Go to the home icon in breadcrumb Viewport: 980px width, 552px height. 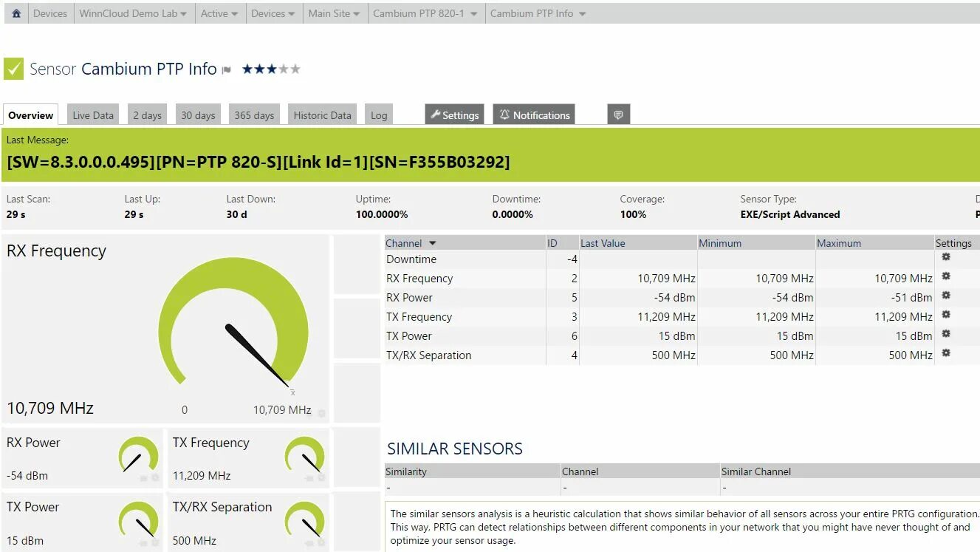[16, 13]
